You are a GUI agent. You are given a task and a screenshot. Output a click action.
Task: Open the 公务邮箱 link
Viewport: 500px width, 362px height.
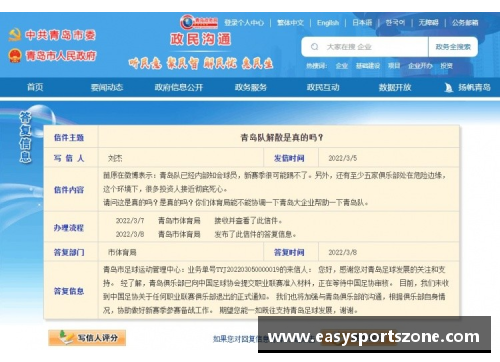[x=465, y=23]
